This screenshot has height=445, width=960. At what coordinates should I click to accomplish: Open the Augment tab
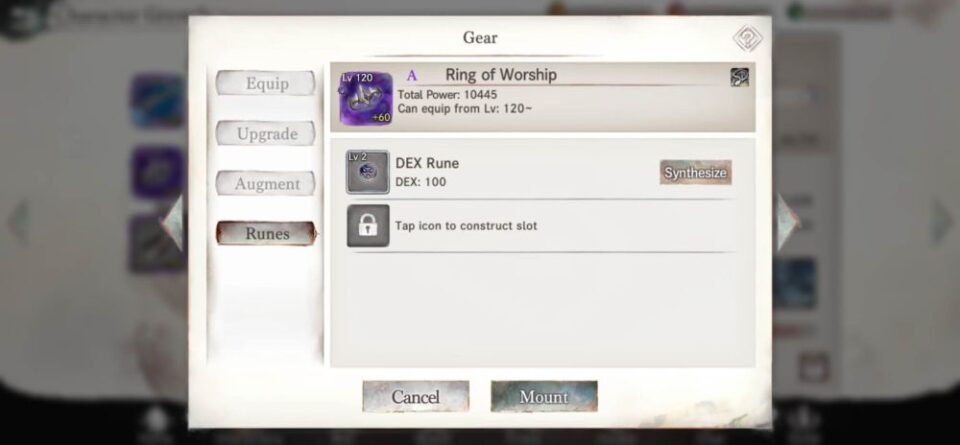pos(266,184)
